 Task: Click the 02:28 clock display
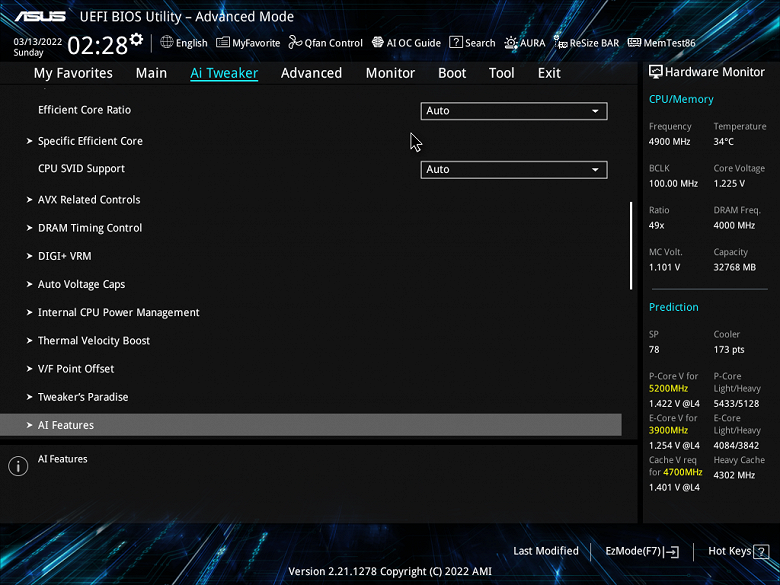point(98,46)
